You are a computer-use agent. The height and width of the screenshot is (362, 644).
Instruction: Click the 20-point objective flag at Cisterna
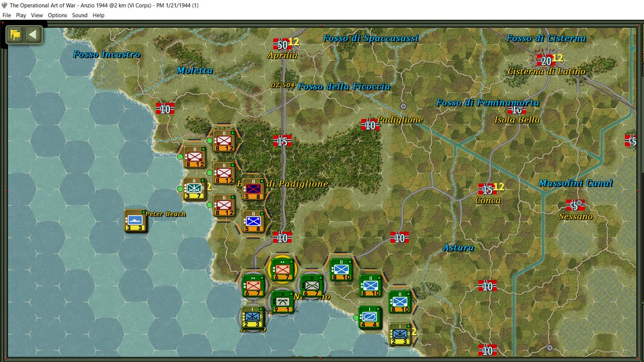tap(546, 60)
